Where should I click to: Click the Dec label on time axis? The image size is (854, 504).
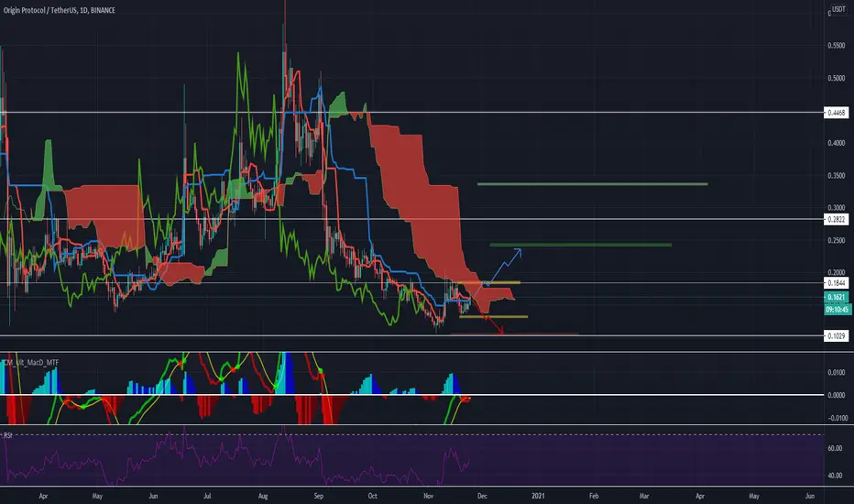482,497
